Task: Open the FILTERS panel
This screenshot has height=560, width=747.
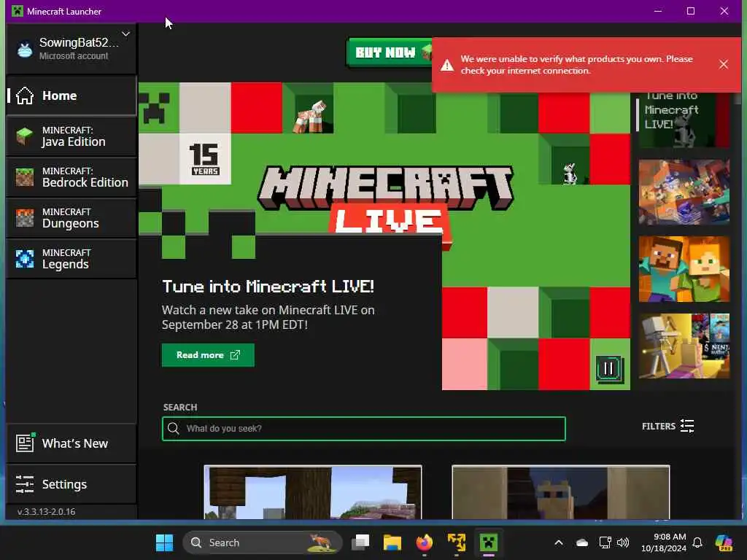Action: tap(667, 426)
